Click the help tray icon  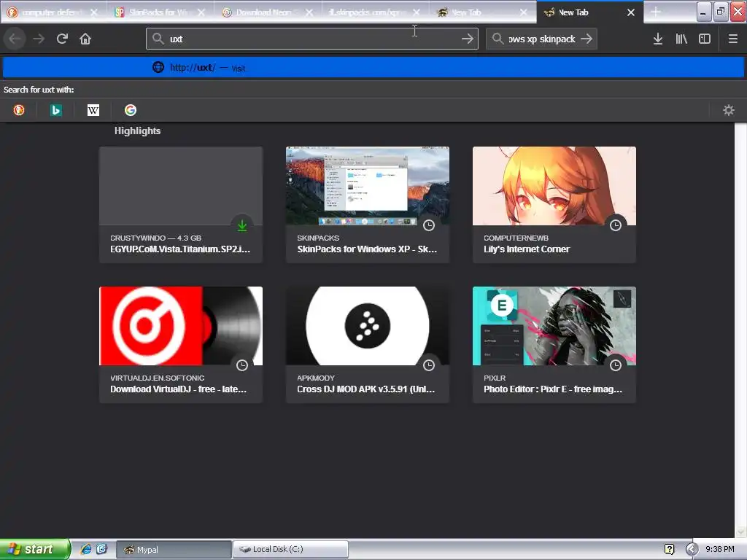[x=670, y=550]
